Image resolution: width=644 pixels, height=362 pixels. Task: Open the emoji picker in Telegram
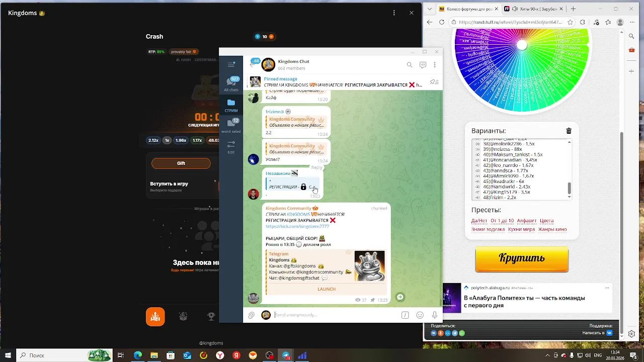420,315
